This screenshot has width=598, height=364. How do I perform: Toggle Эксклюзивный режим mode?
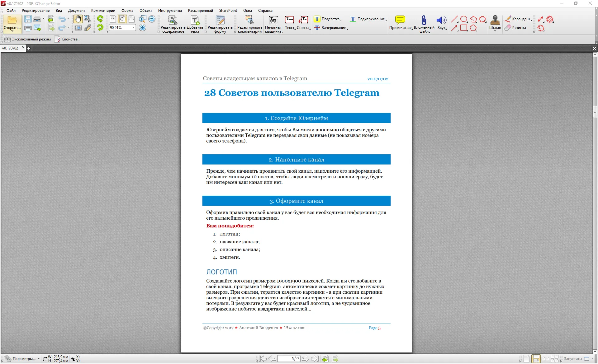(27, 39)
